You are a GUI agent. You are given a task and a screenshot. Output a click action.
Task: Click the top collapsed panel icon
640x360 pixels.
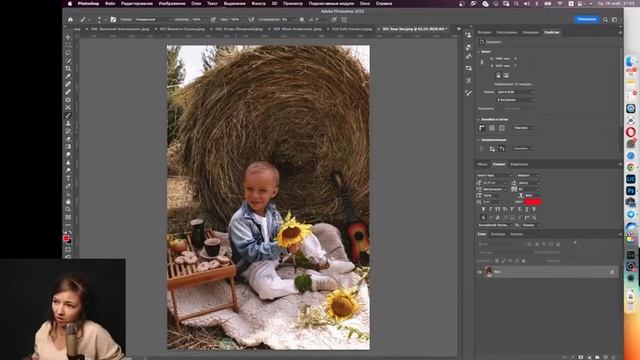pos(469,36)
